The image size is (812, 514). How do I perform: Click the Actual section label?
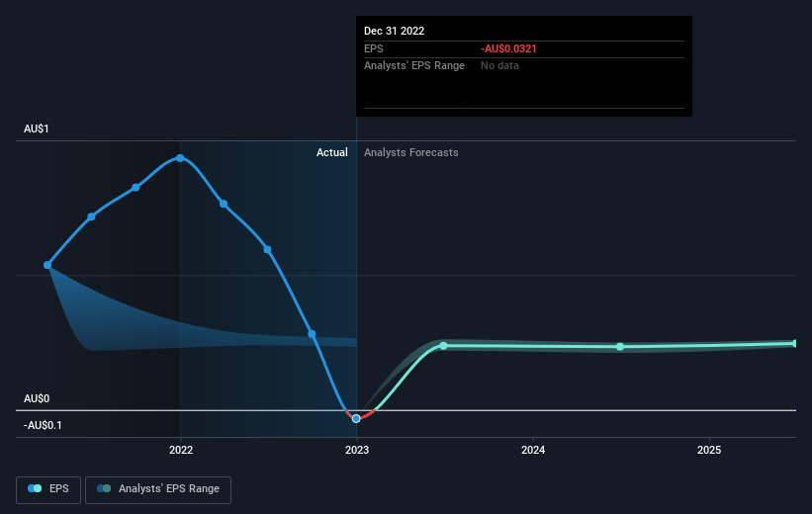[x=332, y=152]
